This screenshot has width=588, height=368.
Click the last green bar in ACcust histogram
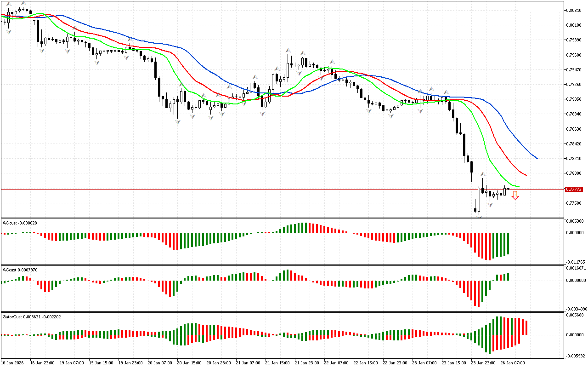pyautogui.click(x=508, y=277)
